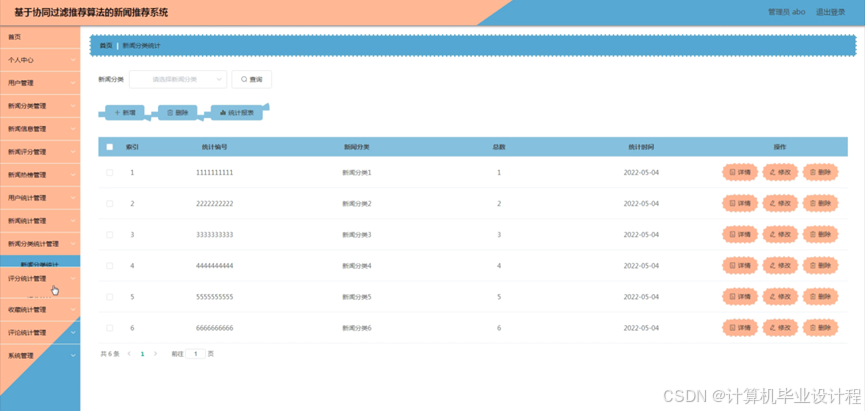The height and width of the screenshot is (411, 865).
Task: Expand 新闻热榜管理 in the sidebar
Action: click(x=40, y=175)
